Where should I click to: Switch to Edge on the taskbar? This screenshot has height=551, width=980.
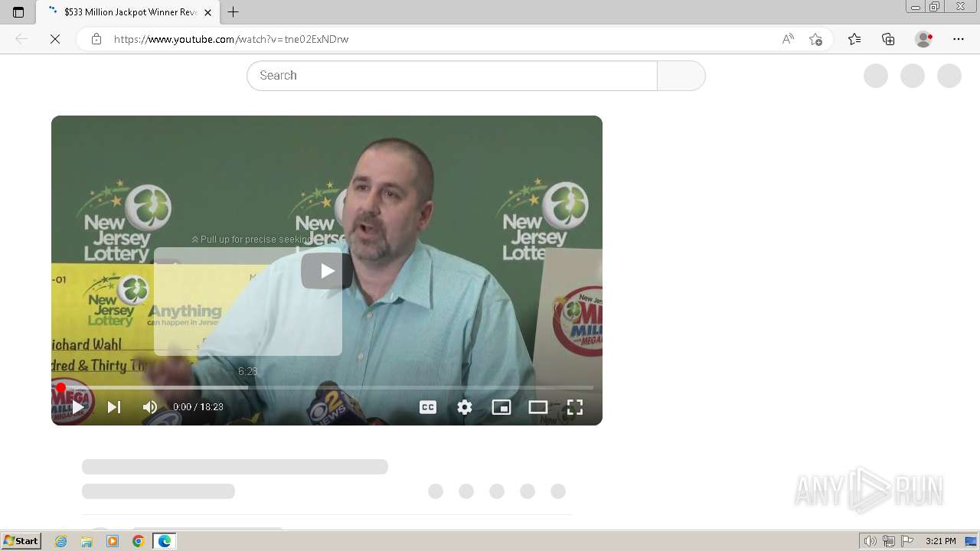[165, 541]
